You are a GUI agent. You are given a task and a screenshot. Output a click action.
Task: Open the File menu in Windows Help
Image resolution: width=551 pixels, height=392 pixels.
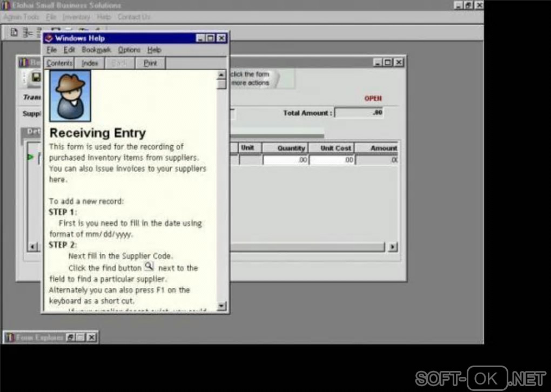coord(51,50)
